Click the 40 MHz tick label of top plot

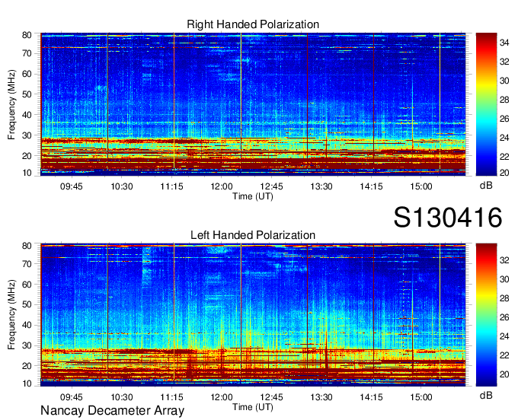[27, 115]
